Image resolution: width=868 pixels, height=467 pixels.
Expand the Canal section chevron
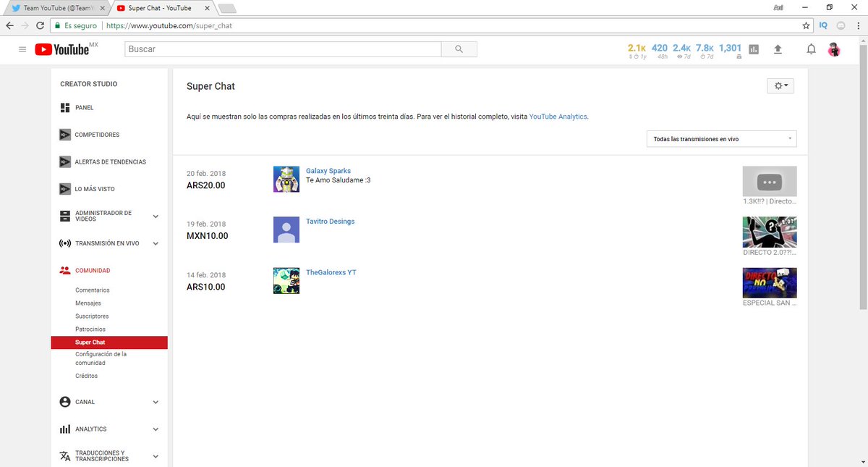pyautogui.click(x=156, y=402)
